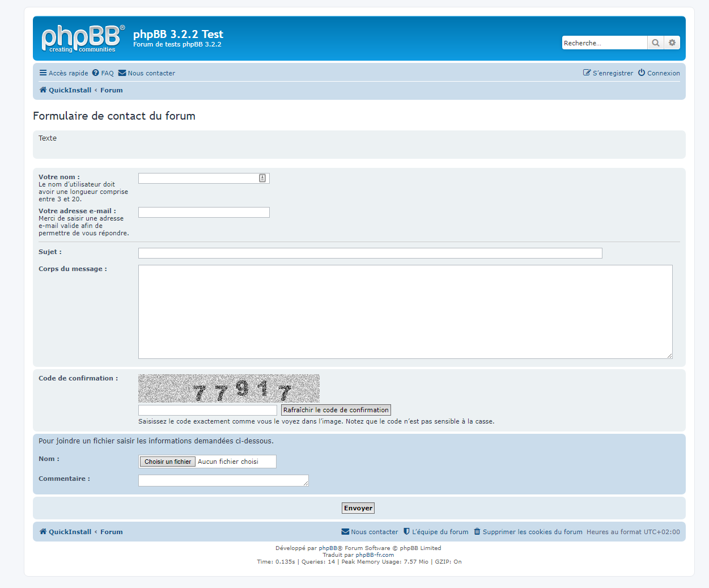Screen dimensions: 709x588
Task: Submit the form with Envoyer button
Action: (358, 508)
